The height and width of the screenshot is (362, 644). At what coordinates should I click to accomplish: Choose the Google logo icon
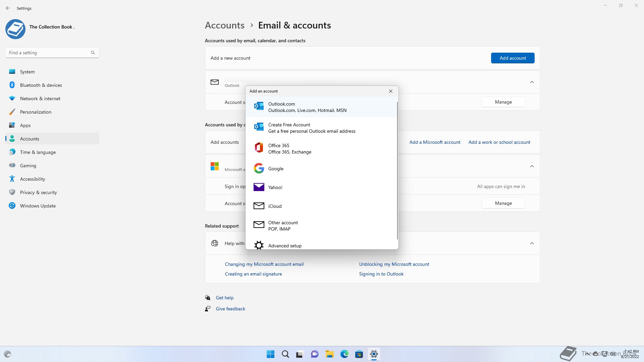(259, 168)
